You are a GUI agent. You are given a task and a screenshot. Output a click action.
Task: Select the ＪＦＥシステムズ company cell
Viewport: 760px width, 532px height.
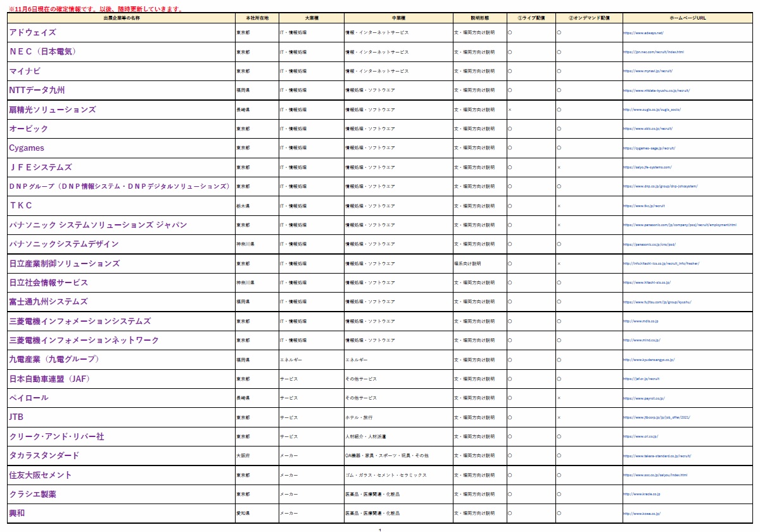click(x=122, y=167)
